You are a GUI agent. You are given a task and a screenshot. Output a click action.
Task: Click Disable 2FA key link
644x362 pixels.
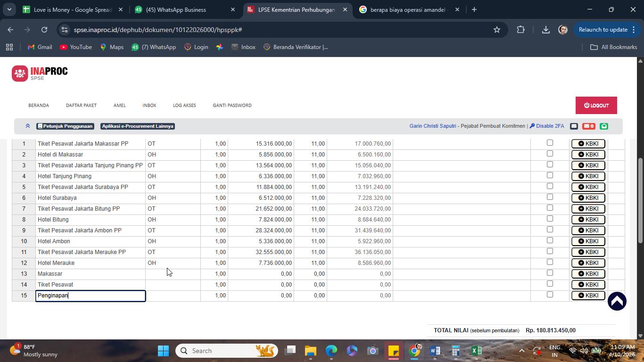[x=547, y=126]
